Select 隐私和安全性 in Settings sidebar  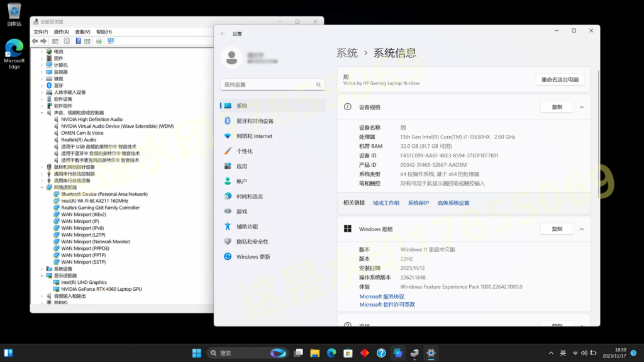[x=273, y=242]
